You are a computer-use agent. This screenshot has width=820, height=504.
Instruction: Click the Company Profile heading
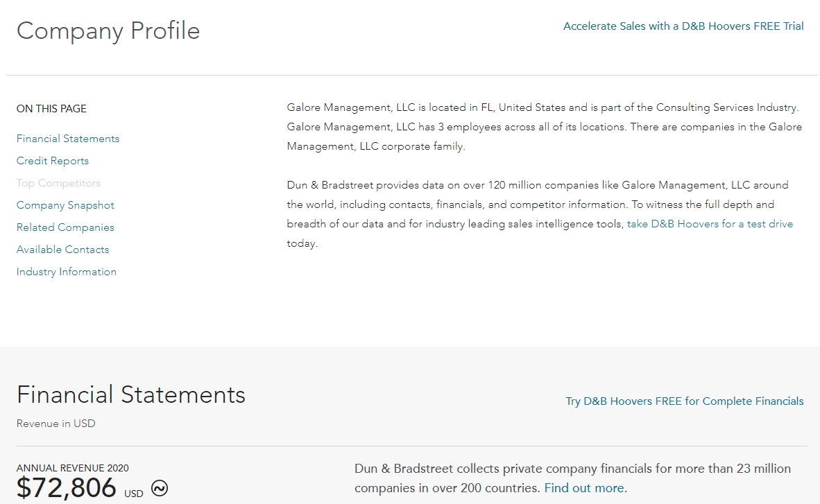[x=108, y=31]
